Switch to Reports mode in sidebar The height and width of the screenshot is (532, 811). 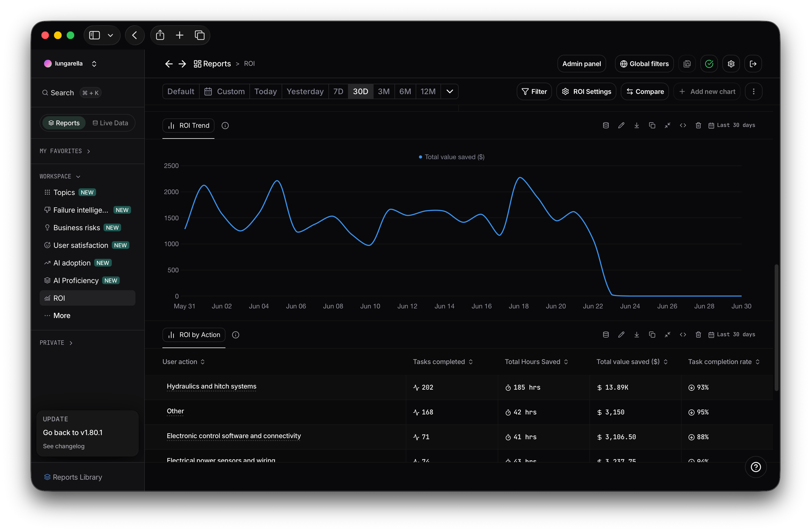click(64, 123)
